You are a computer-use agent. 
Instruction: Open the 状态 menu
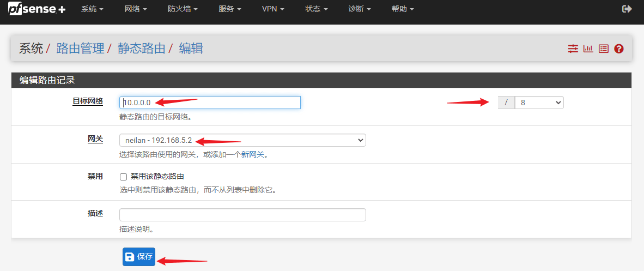(317, 9)
